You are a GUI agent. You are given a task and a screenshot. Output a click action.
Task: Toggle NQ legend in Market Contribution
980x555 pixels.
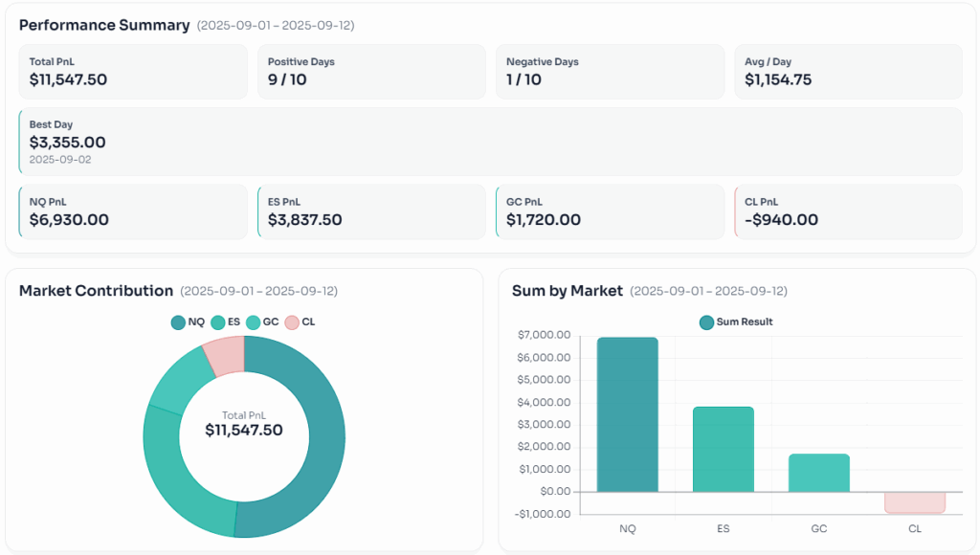(x=187, y=322)
